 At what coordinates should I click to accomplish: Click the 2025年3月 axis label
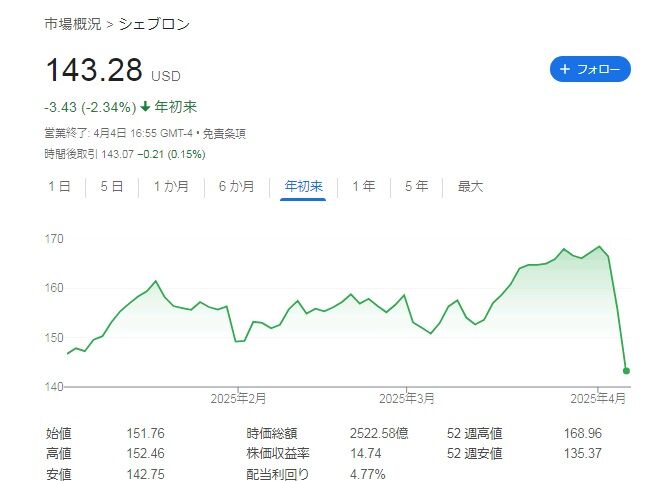click(407, 399)
